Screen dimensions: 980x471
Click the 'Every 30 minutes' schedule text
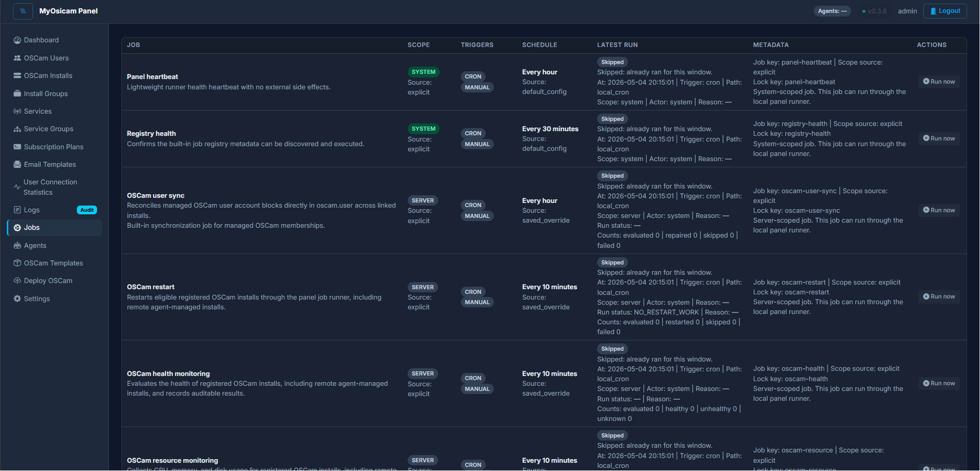click(x=550, y=129)
